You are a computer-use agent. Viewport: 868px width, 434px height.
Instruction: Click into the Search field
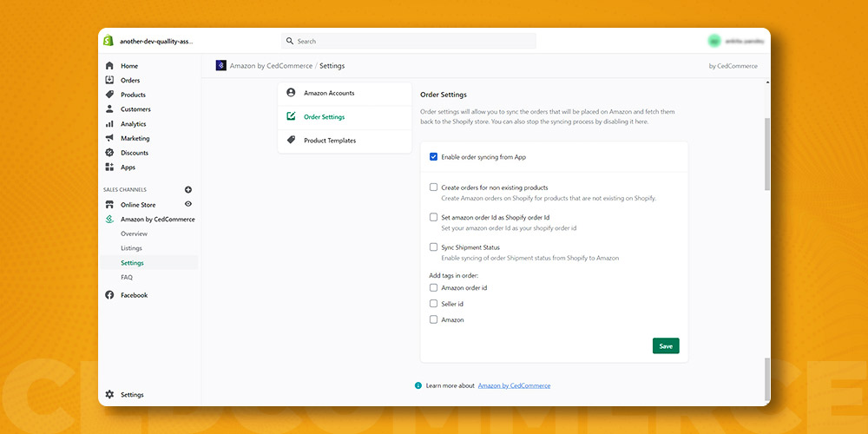[x=409, y=41]
